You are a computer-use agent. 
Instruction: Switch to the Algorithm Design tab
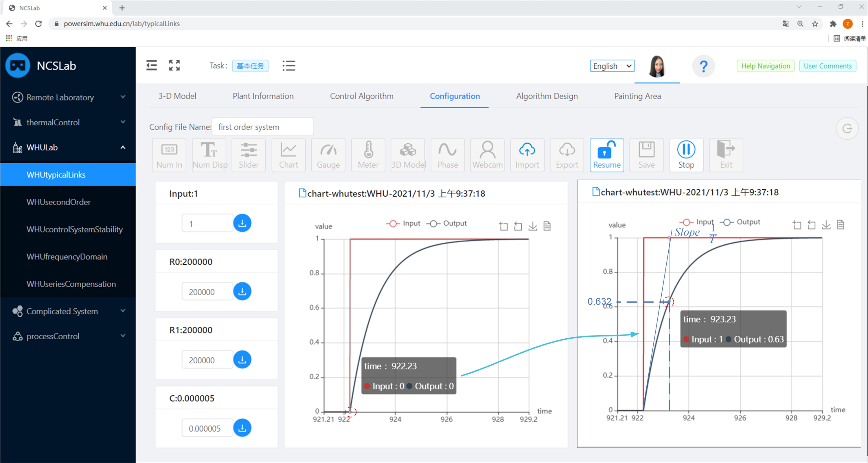tap(547, 96)
